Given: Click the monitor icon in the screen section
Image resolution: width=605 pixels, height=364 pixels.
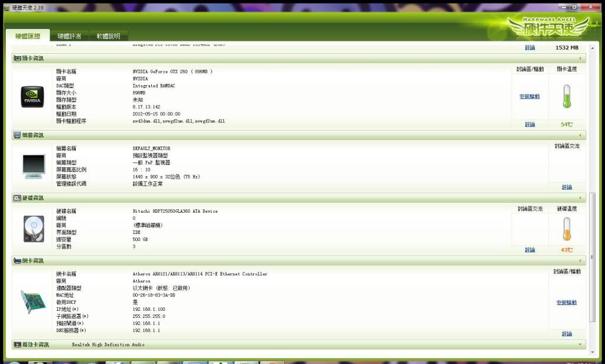Looking at the screenshot, I should coord(33,166).
